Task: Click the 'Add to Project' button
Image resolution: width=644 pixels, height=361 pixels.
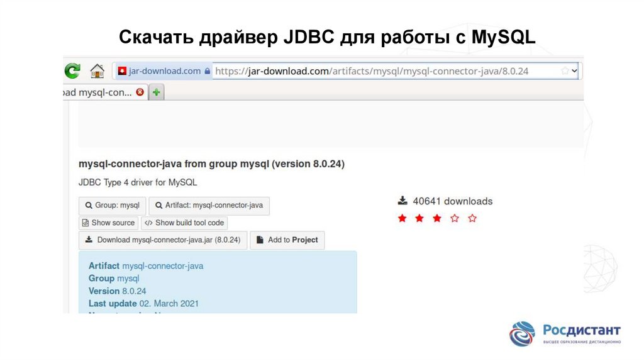Action: (x=287, y=240)
